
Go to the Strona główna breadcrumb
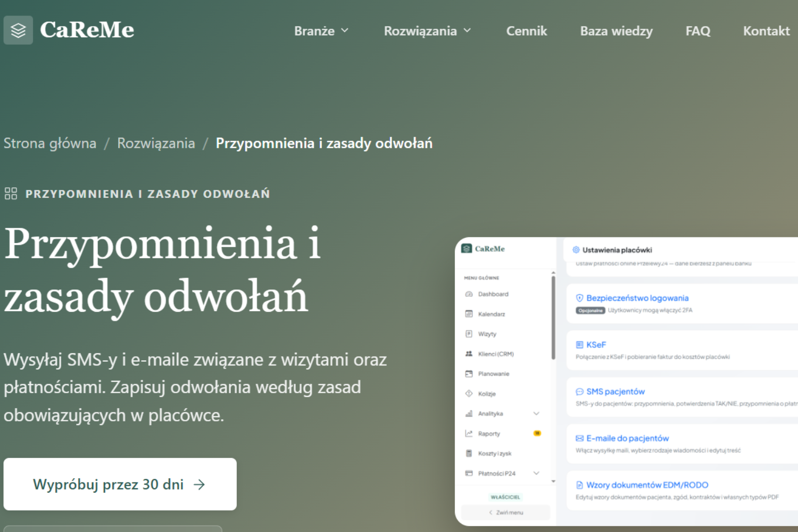[50, 143]
